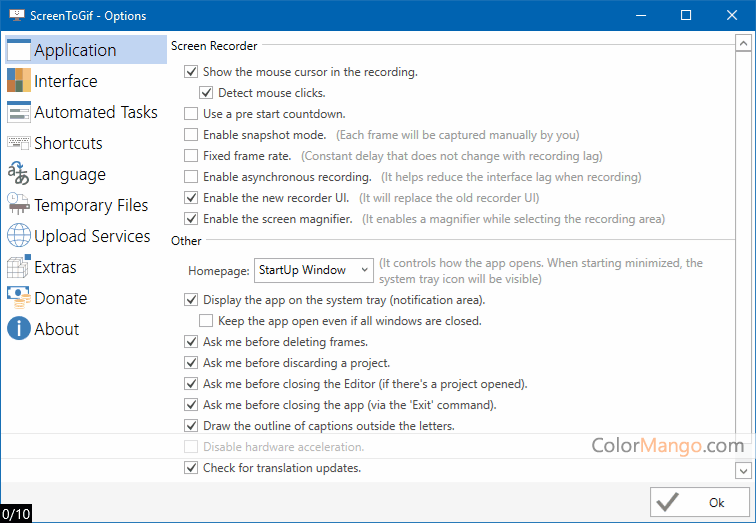Check Keep the app open when windows are closed

pos(206,321)
